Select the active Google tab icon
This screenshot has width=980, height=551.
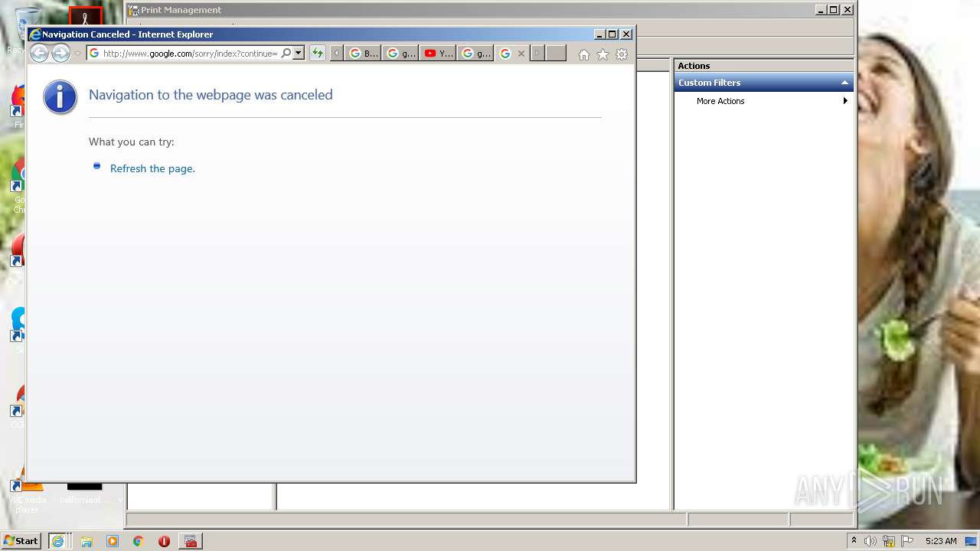(505, 54)
